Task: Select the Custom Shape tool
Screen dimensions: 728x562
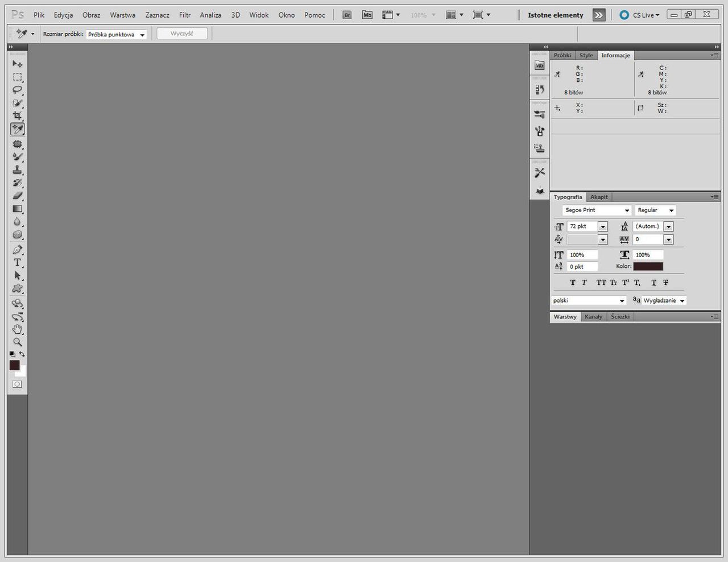Action: 18,289
